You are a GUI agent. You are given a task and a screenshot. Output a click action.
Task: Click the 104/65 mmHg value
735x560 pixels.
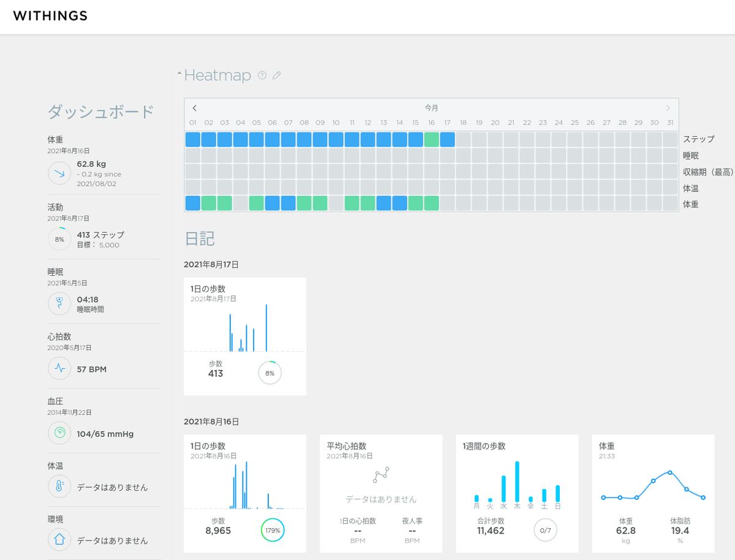(x=105, y=434)
